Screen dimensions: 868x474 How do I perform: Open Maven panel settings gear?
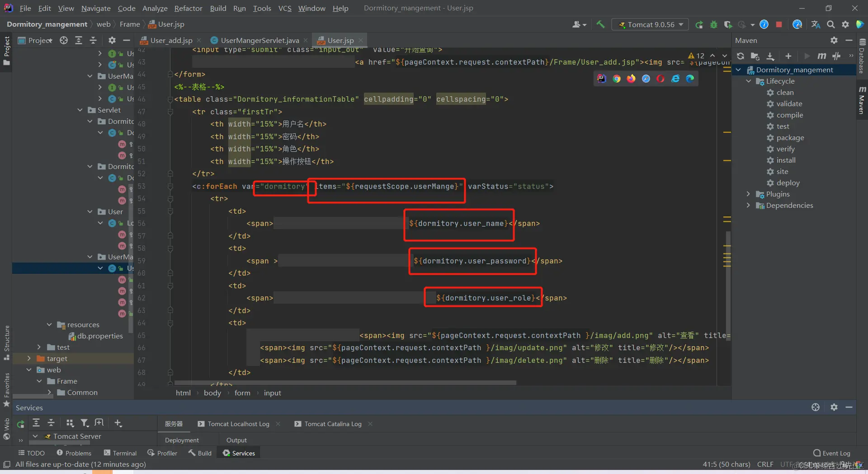[834, 40]
